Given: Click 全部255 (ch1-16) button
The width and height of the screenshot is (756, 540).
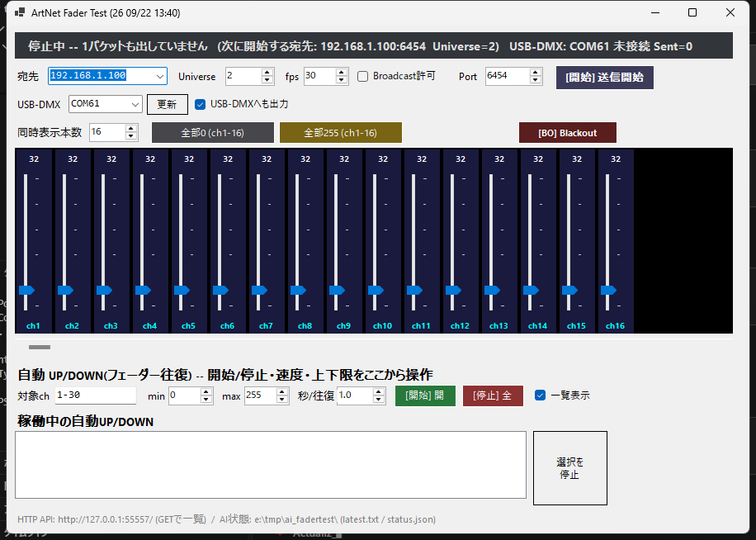Looking at the screenshot, I should 340,133.
